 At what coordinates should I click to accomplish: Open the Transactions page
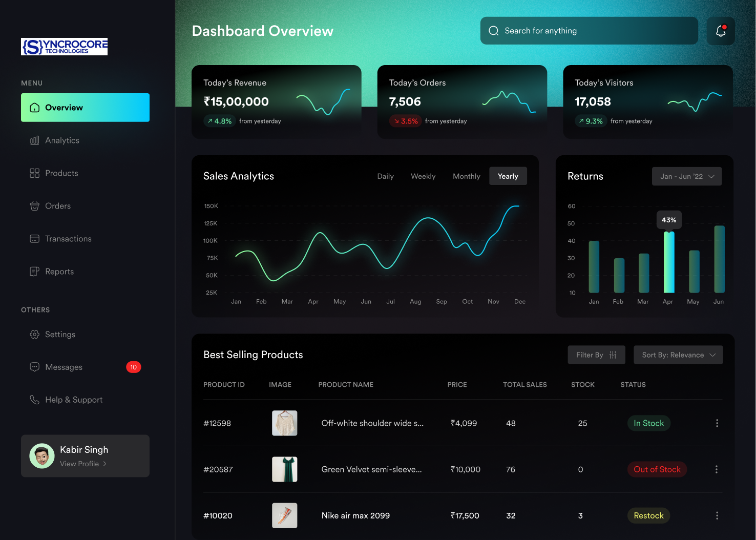point(68,239)
